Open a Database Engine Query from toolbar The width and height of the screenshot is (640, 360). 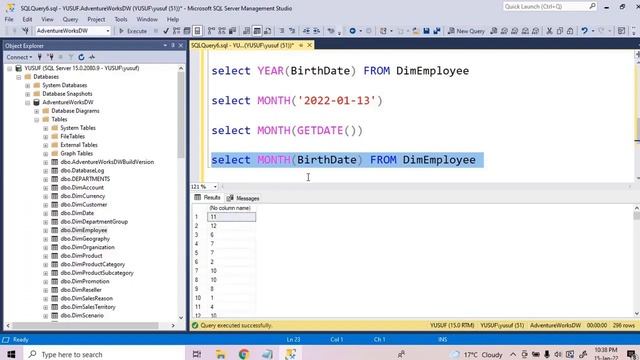pyautogui.click(x=493, y=31)
